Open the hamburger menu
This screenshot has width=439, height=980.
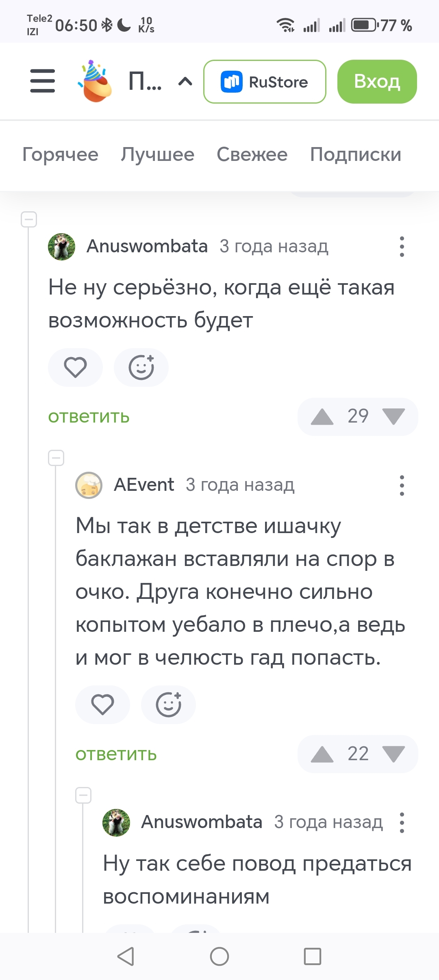tap(42, 81)
